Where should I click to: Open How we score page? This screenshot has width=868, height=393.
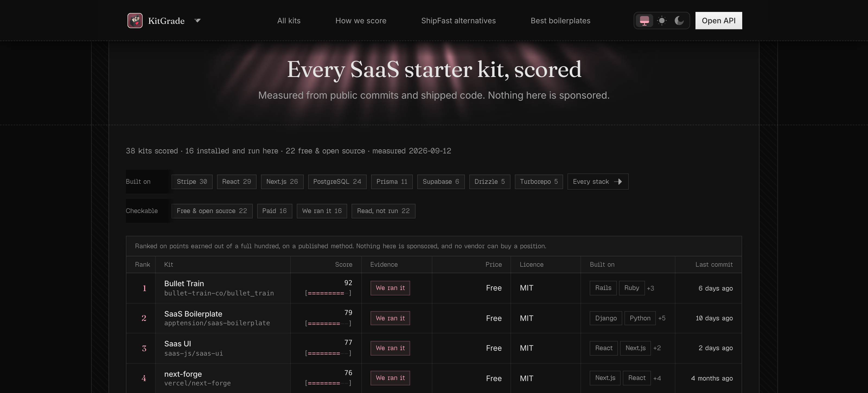360,21
